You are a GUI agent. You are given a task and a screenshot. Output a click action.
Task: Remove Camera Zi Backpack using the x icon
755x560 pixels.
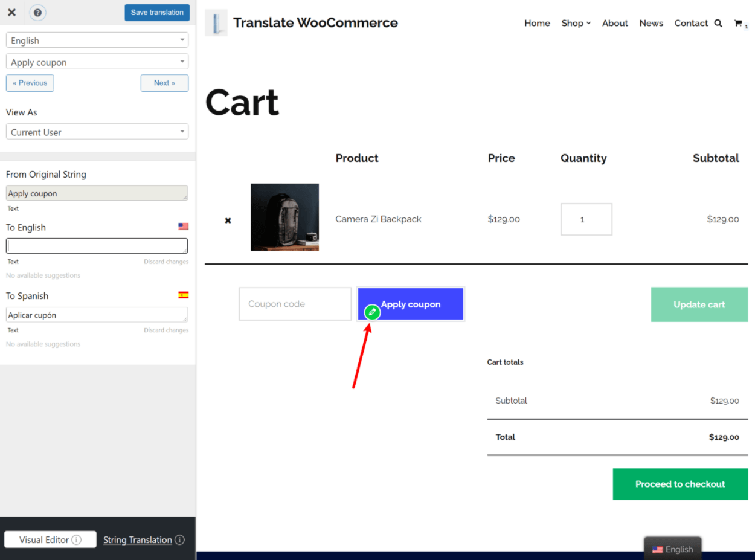tap(228, 220)
